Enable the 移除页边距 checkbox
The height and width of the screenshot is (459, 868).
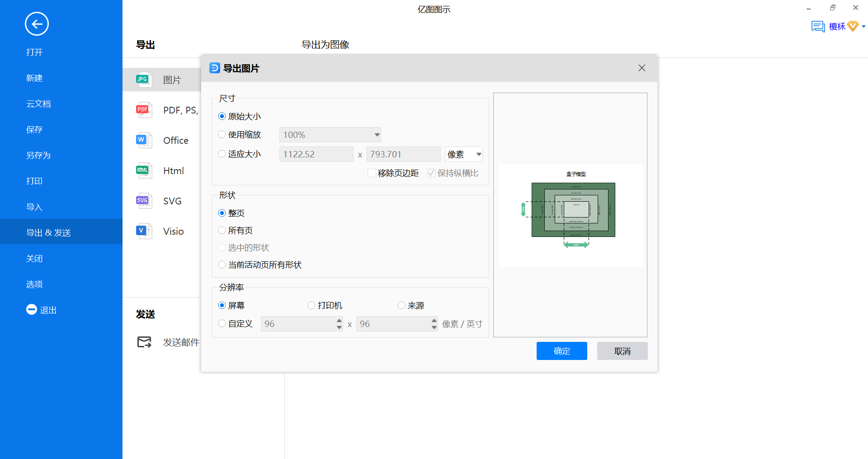point(372,173)
